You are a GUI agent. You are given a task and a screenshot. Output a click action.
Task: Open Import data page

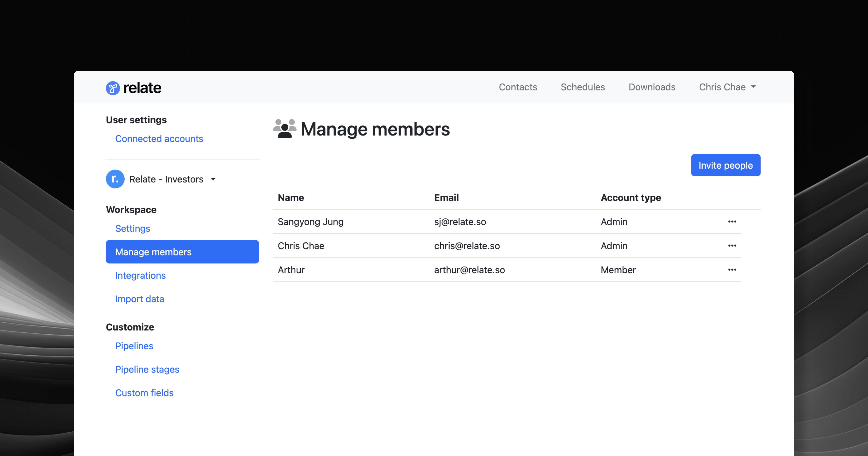click(x=140, y=299)
